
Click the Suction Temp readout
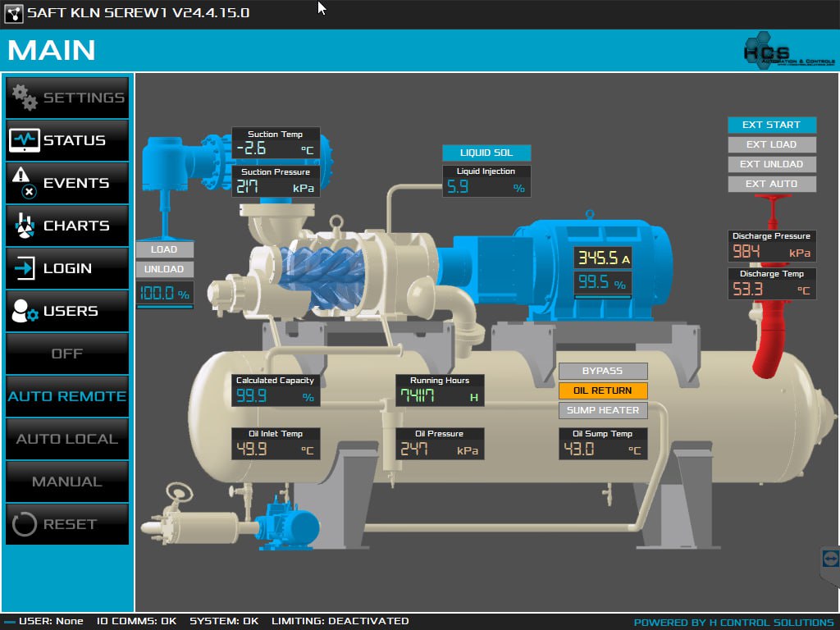coord(276,143)
